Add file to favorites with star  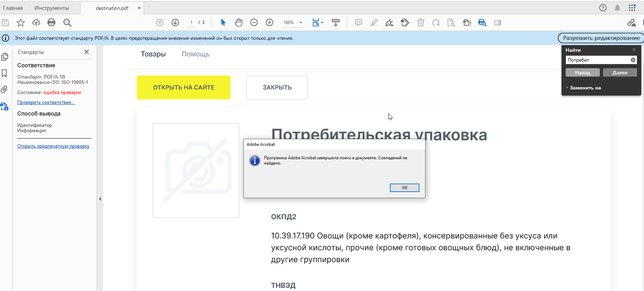click(x=21, y=22)
